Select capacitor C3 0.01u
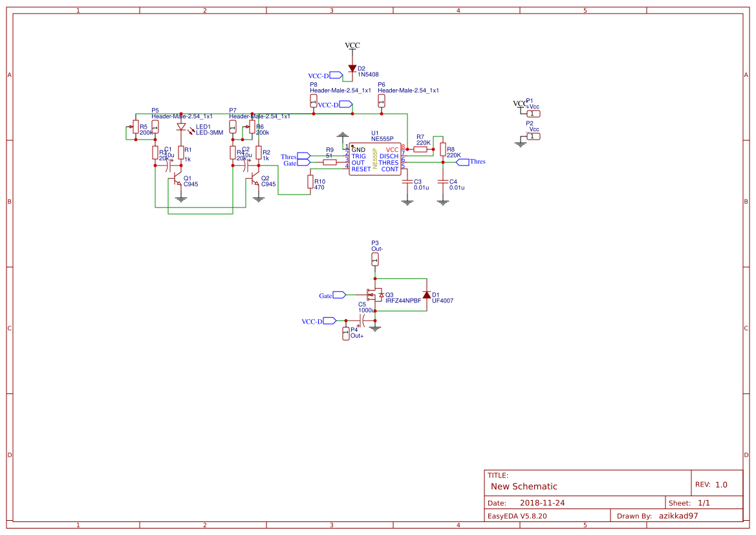Viewport: 756px width, 535px height. (x=407, y=182)
